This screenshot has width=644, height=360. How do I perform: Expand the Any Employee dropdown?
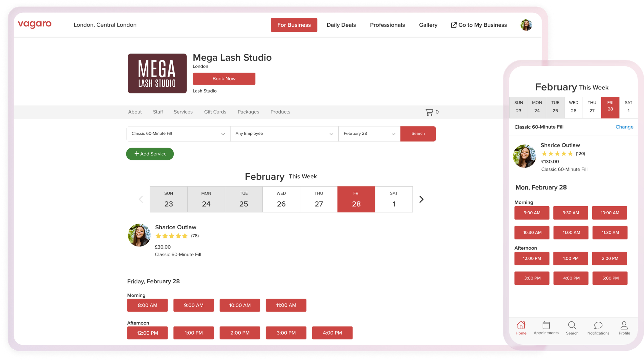284,134
